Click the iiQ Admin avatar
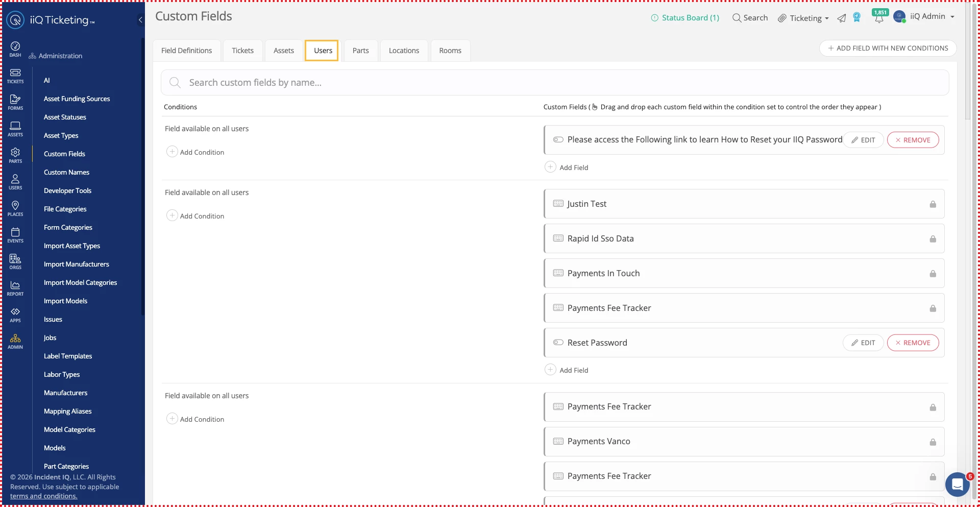 click(899, 17)
